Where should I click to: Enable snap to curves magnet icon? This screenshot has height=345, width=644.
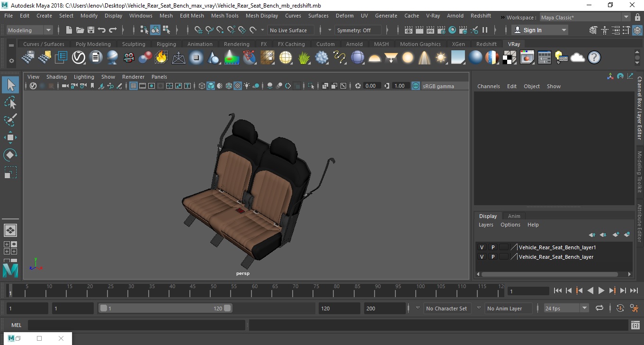209,30
